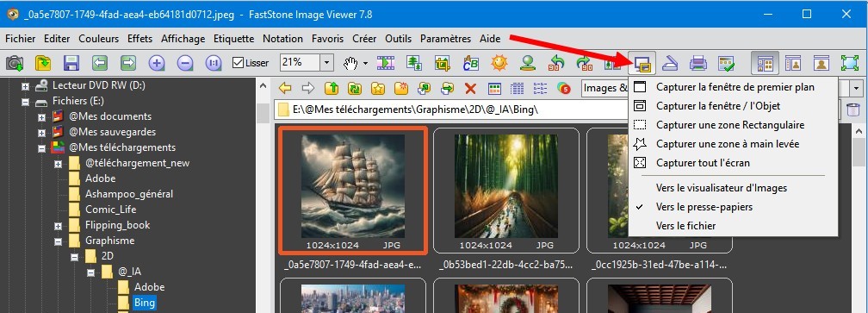Expand the Flipping_book folder node
The image size is (868, 313).
58,225
